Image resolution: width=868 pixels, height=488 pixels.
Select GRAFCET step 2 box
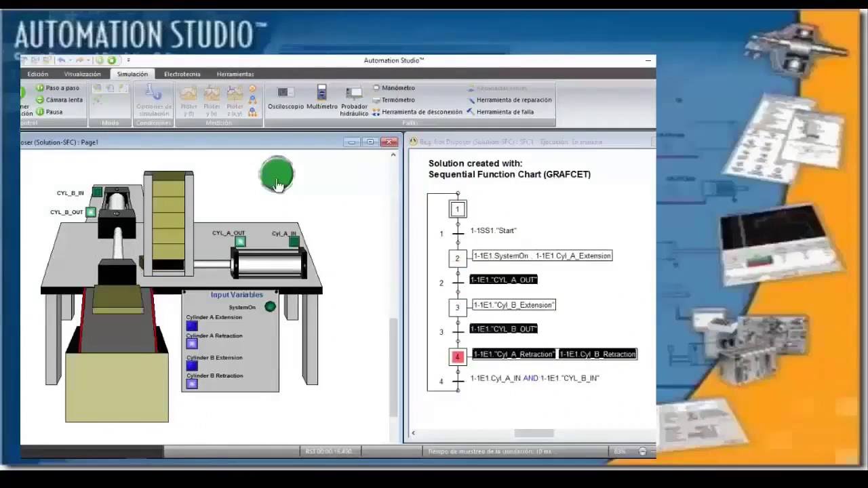click(458, 258)
